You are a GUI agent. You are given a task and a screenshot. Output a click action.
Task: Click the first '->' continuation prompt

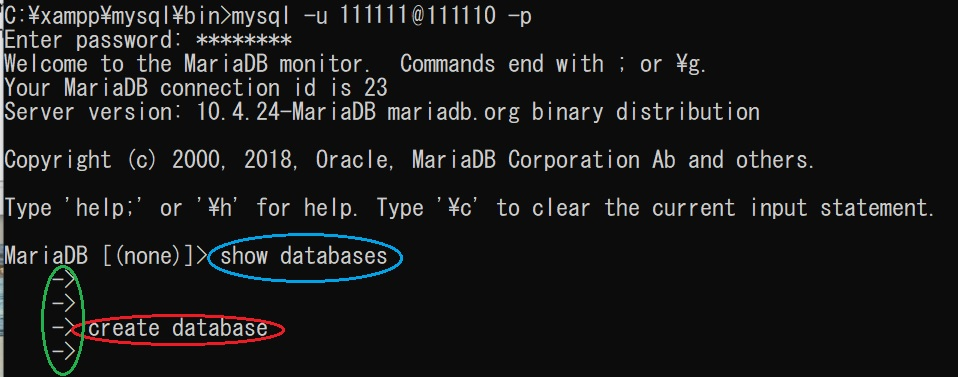click(64, 280)
